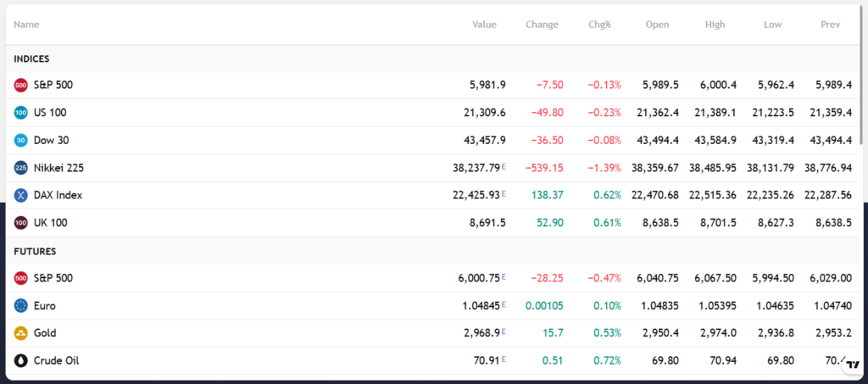Open the S&P 500 link in FUTURES
Image resolution: width=868 pixels, height=384 pixels.
pos(53,278)
